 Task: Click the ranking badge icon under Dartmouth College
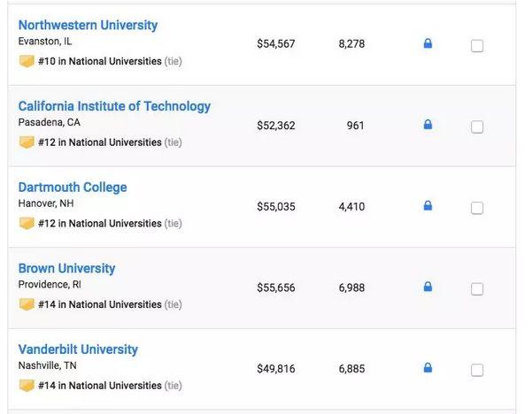27,224
